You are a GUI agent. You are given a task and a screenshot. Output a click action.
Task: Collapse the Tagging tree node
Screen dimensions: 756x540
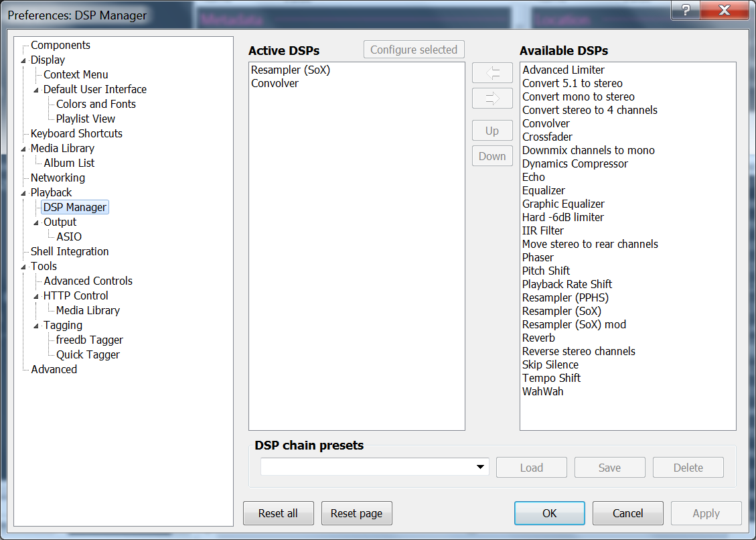pos(37,326)
